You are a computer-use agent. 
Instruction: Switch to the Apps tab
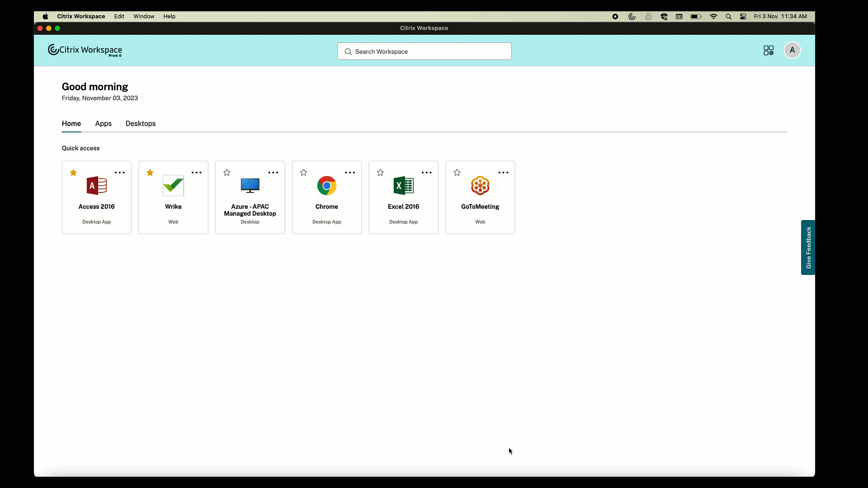pyautogui.click(x=103, y=123)
